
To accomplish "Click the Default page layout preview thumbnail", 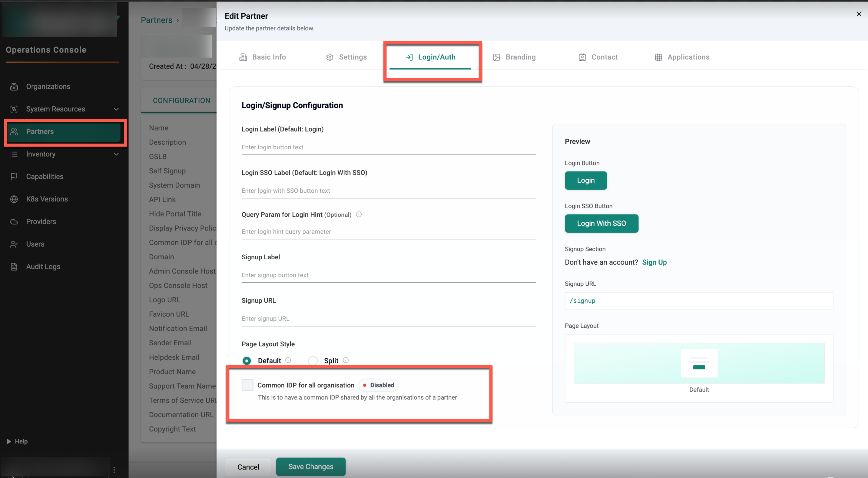I will tap(699, 363).
